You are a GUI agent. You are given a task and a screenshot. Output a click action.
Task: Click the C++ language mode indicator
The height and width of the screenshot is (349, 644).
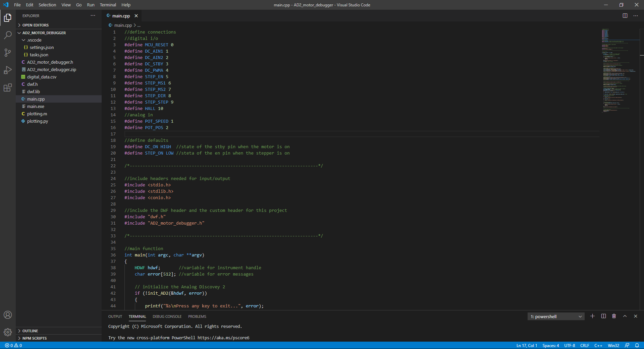click(x=598, y=345)
